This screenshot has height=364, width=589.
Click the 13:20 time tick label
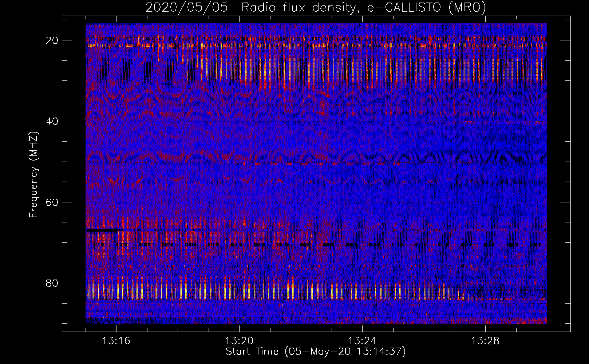pyautogui.click(x=239, y=341)
